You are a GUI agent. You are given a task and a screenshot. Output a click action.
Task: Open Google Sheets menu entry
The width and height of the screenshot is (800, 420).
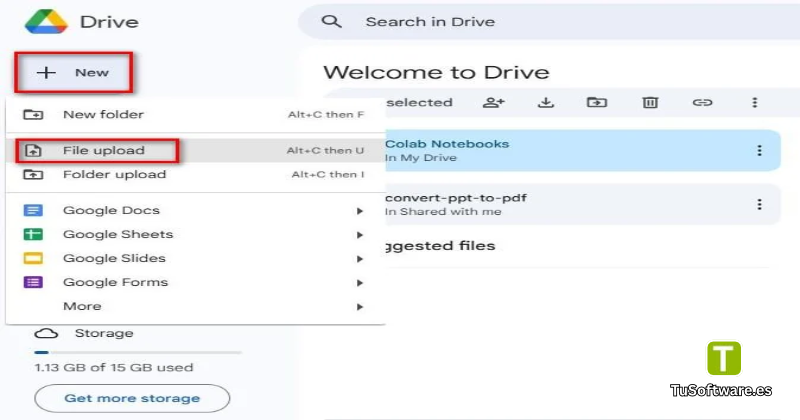point(195,234)
